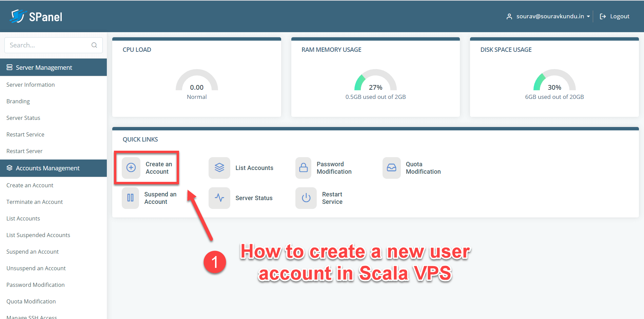Open Terminate an Account in the sidebar

click(35, 202)
